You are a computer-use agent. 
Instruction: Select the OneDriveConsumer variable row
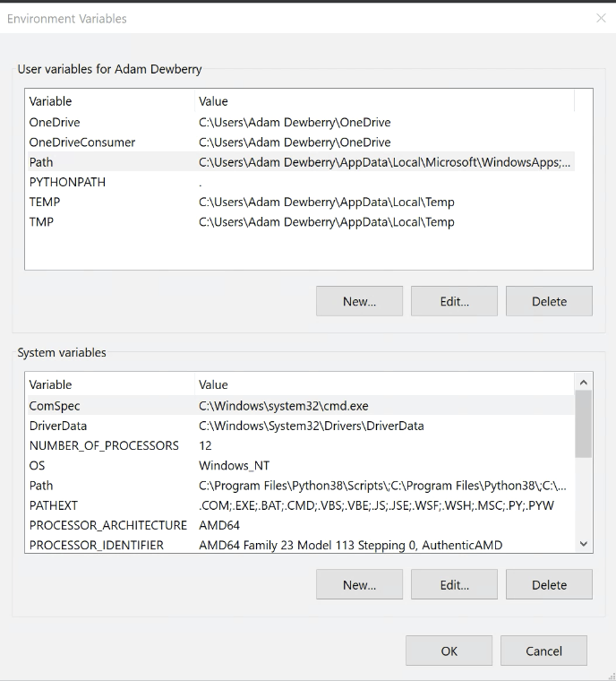click(82, 142)
